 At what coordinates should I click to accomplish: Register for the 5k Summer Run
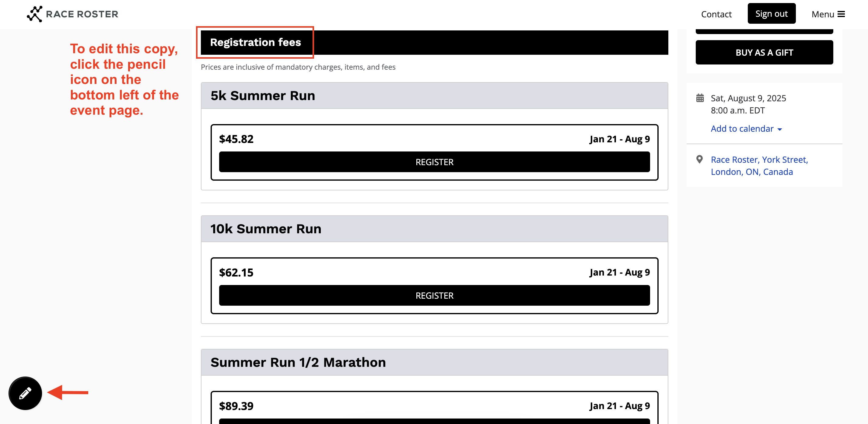(x=434, y=162)
